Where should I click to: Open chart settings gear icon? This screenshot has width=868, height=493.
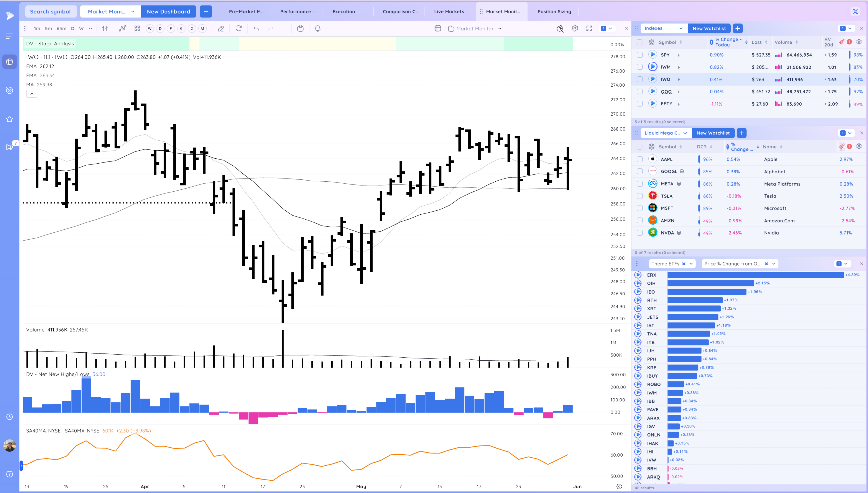coord(575,28)
